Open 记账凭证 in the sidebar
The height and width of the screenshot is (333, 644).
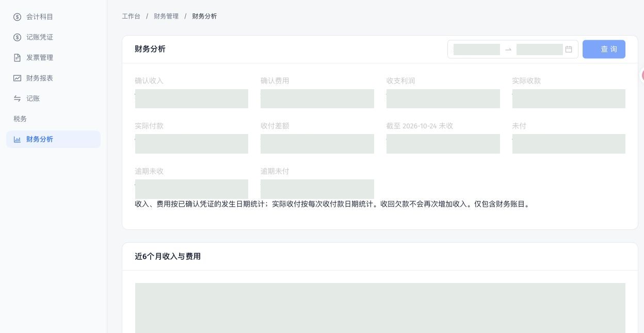coord(54,37)
